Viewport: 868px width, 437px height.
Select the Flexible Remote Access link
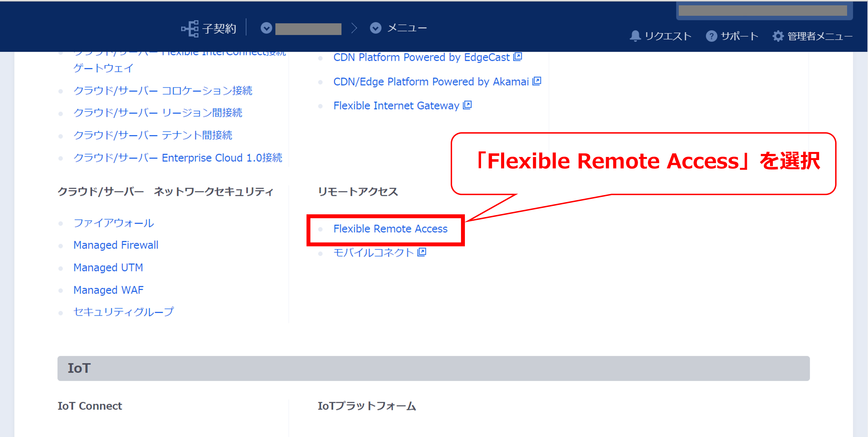pyautogui.click(x=390, y=229)
